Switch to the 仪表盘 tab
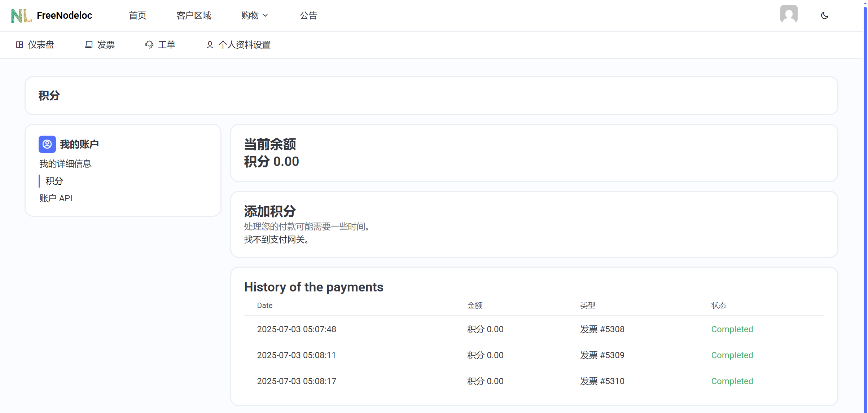The image size is (868, 413). tap(35, 45)
